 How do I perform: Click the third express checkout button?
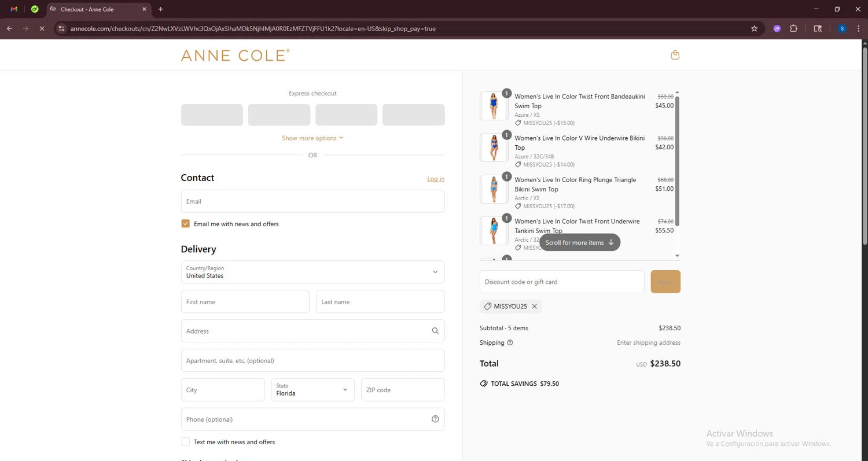[346, 115]
